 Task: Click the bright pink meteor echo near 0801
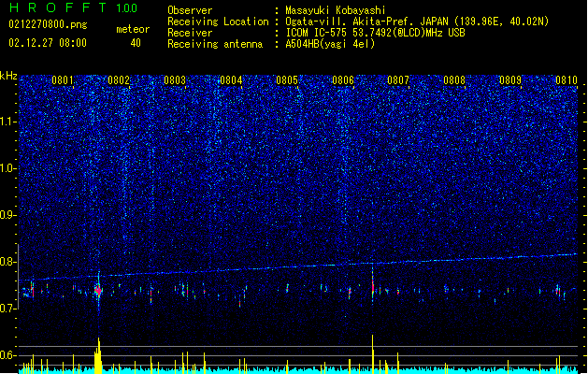tap(98, 291)
